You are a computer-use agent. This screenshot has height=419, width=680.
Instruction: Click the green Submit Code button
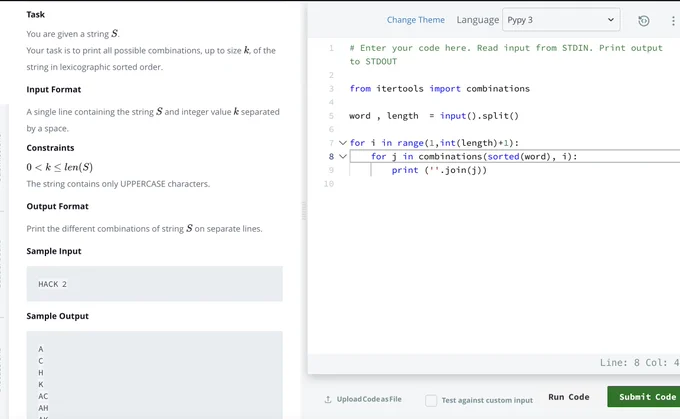click(x=645, y=397)
